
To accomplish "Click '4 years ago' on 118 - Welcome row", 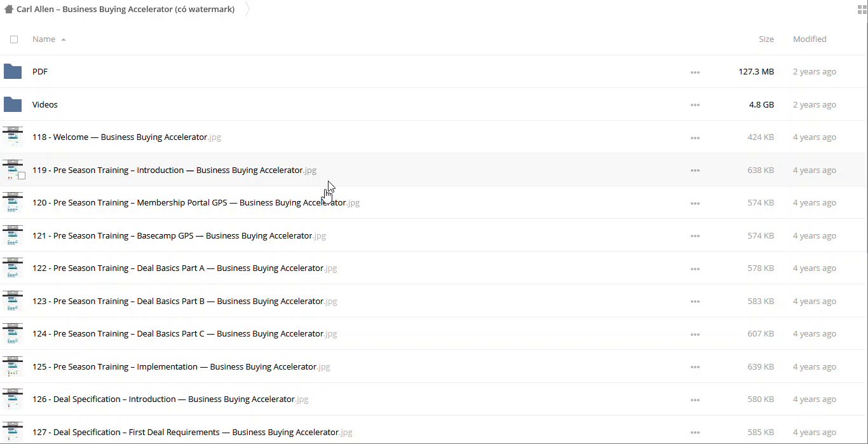I will point(815,137).
